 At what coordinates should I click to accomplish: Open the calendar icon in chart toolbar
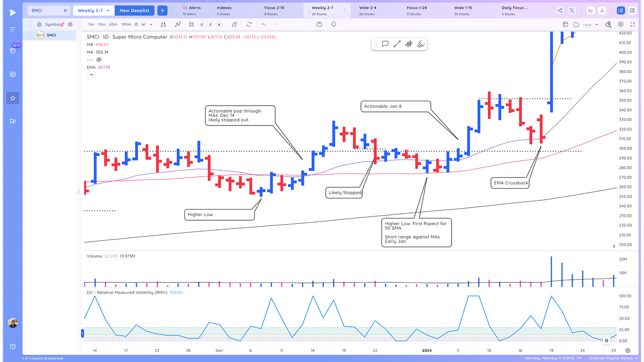319,25
